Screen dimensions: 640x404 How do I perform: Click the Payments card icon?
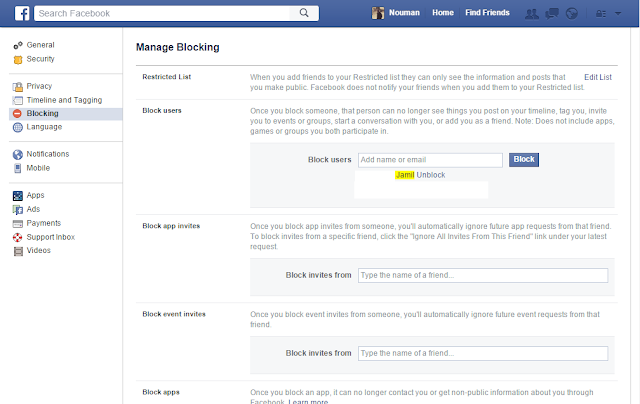18,224
